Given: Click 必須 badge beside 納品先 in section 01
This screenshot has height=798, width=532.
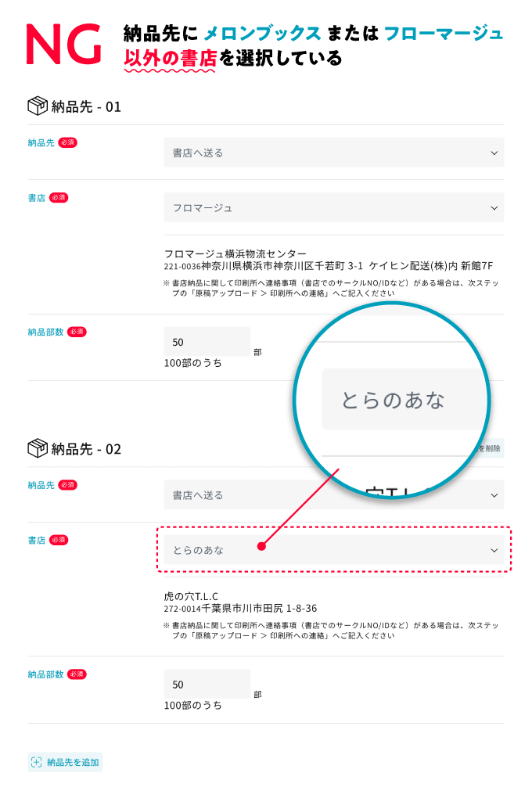Looking at the screenshot, I should coord(68,143).
